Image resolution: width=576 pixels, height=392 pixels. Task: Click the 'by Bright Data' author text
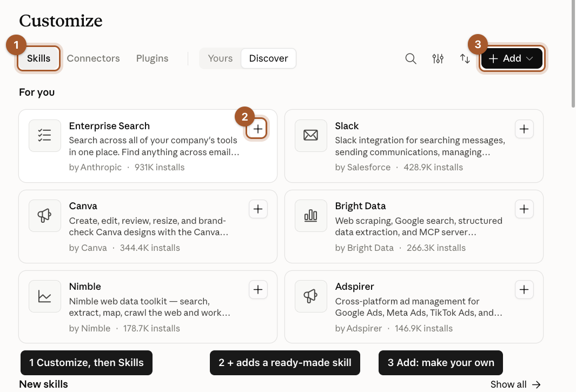[x=364, y=248]
